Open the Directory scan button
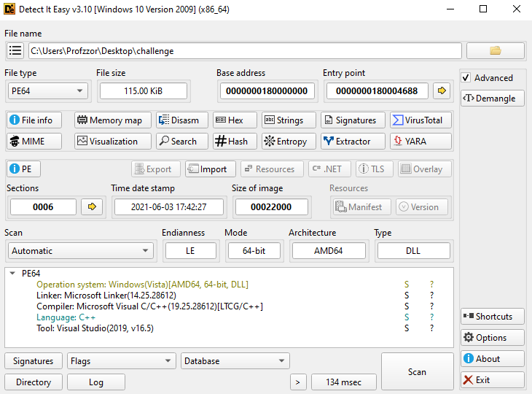Image resolution: width=532 pixels, height=394 pixels. 34,382
